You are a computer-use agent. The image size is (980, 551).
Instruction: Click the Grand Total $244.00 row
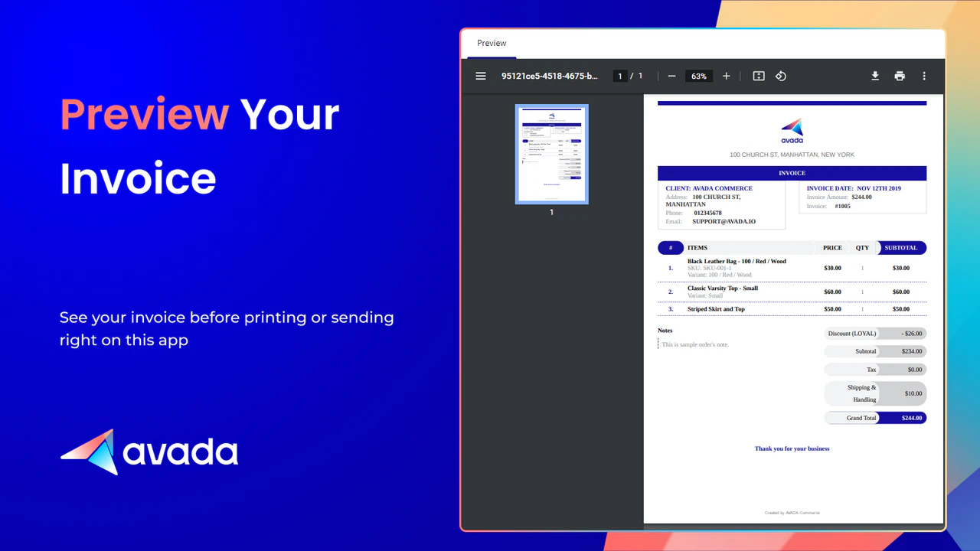[x=875, y=418]
